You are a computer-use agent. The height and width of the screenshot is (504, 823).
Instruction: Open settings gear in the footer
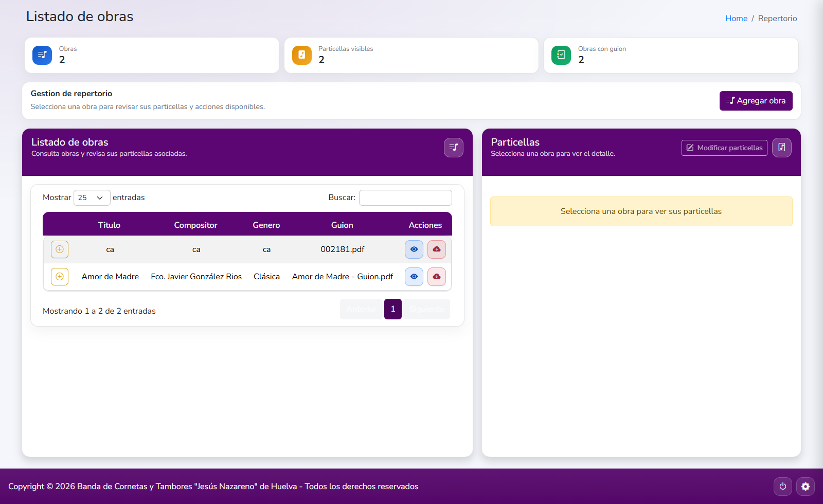point(805,487)
